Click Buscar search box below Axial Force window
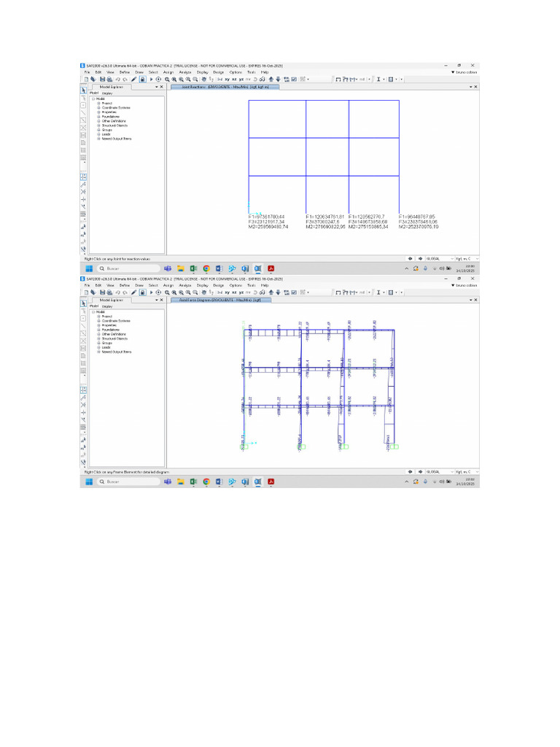Viewport: 560px width, 747px height. tap(128, 481)
